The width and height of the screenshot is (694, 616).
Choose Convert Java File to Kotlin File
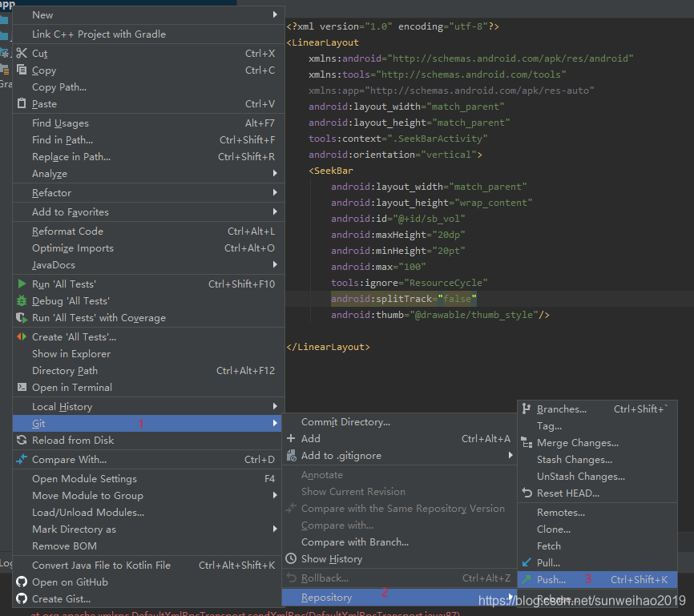click(148, 565)
